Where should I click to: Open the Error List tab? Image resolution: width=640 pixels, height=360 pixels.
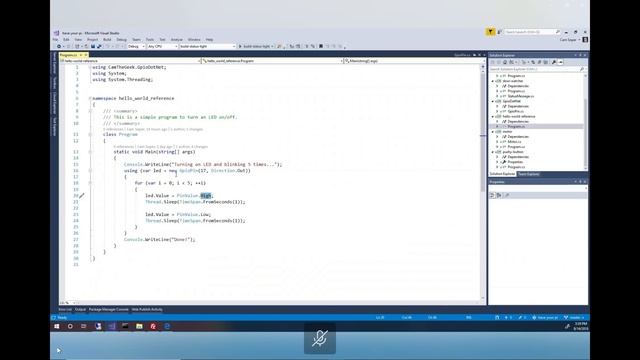tap(65, 309)
